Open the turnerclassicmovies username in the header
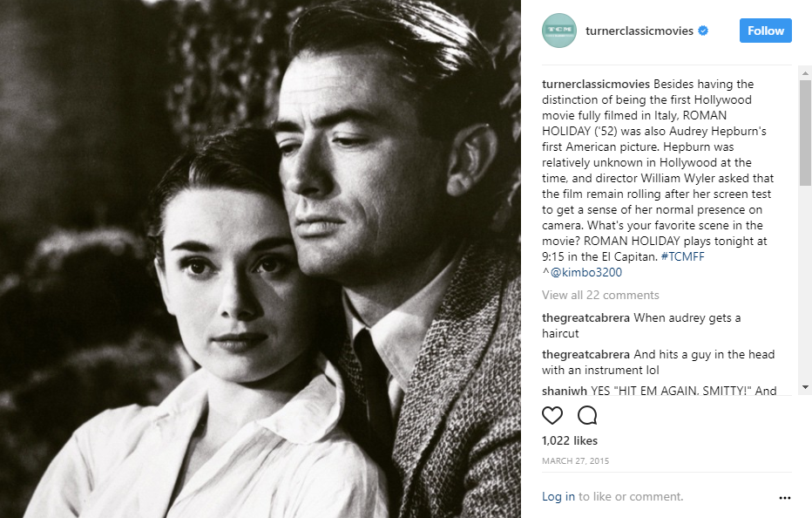812x518 pixels. [639, 31]
